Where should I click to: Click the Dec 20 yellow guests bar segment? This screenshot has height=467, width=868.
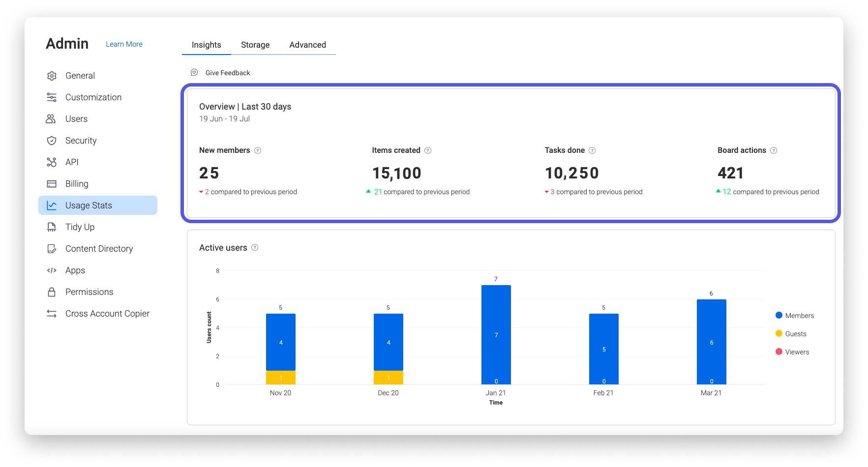389,378
